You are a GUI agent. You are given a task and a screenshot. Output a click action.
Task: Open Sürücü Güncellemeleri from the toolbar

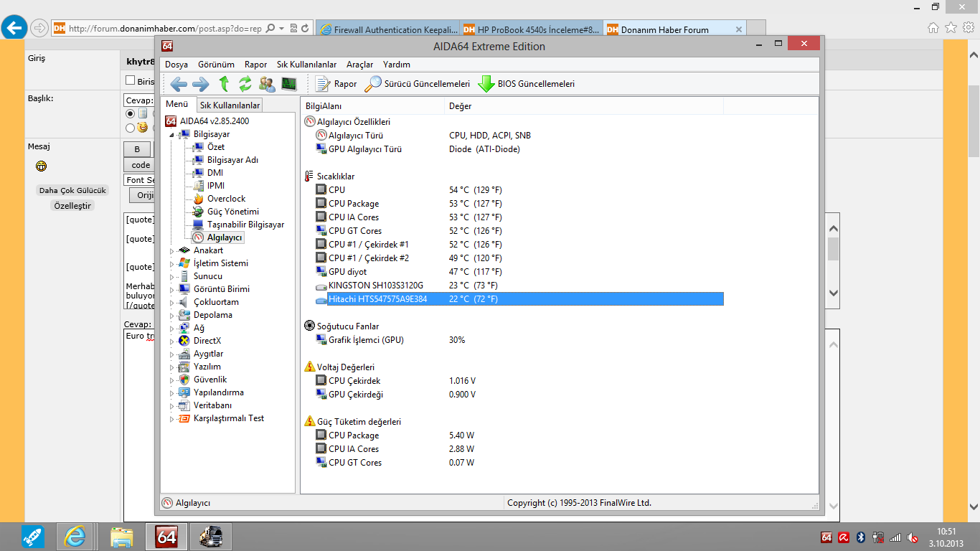point(418,84)
